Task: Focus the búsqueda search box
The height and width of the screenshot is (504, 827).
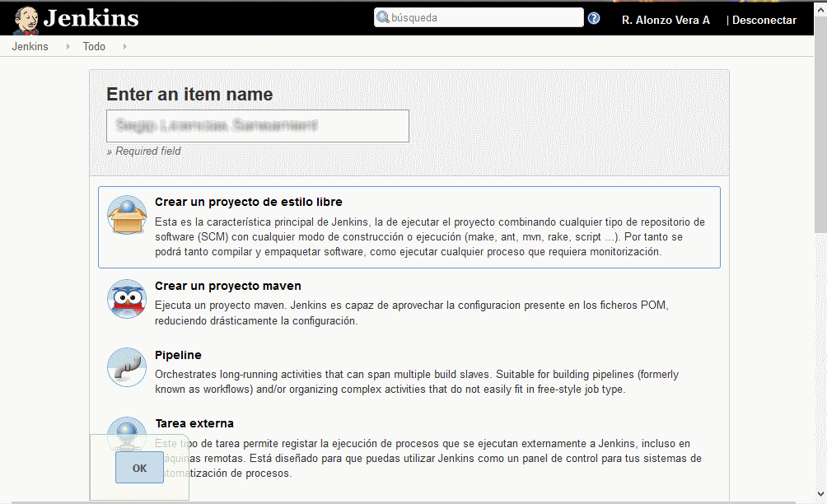Action: (x=479, y=17)
